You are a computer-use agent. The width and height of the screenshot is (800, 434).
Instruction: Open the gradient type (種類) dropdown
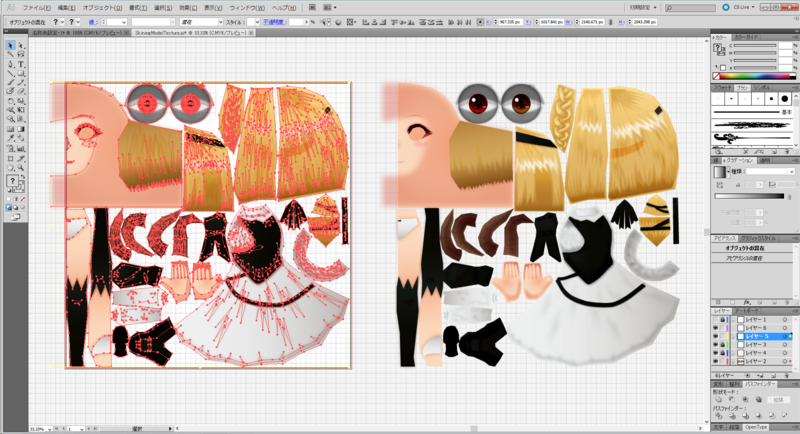point(769,172)
